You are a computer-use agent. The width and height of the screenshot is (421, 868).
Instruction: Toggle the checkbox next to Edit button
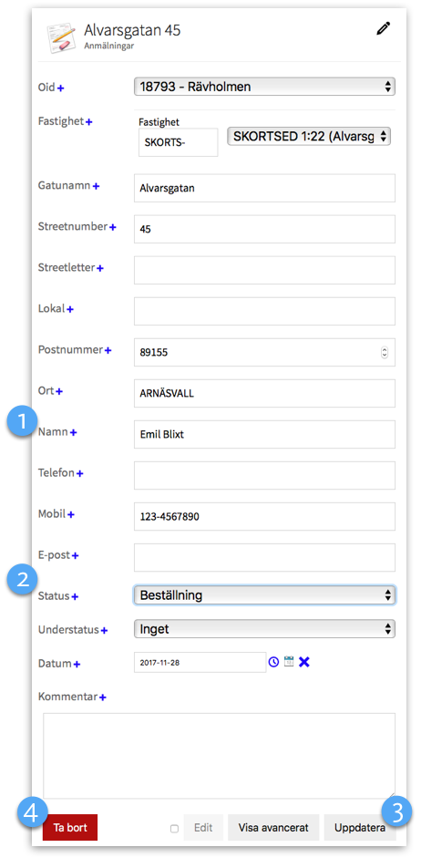point(174,829)
